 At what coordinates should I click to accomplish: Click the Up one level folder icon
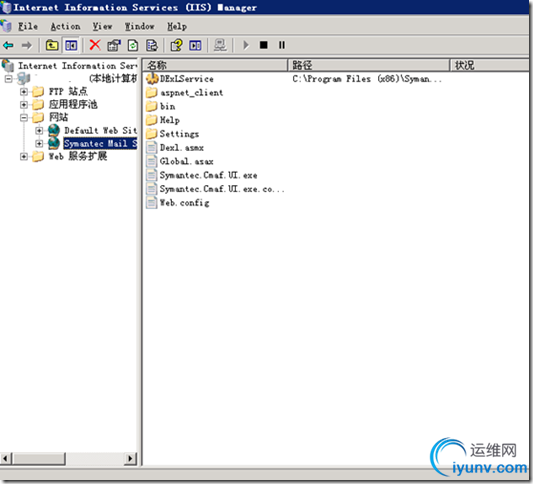tap(52, 45)
